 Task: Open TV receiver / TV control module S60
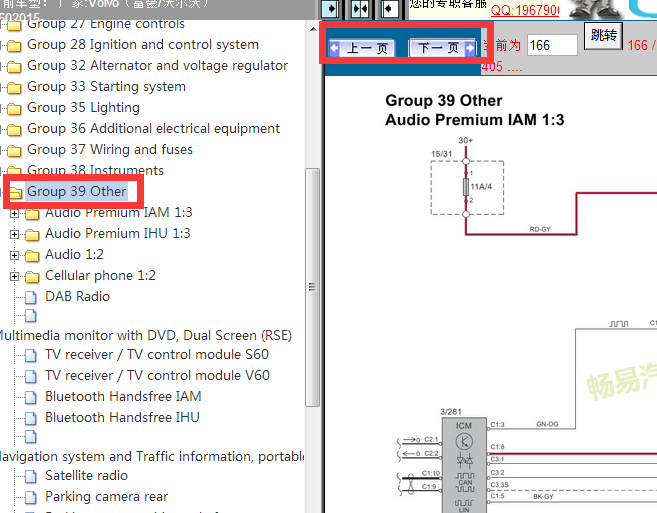(157, 355)
